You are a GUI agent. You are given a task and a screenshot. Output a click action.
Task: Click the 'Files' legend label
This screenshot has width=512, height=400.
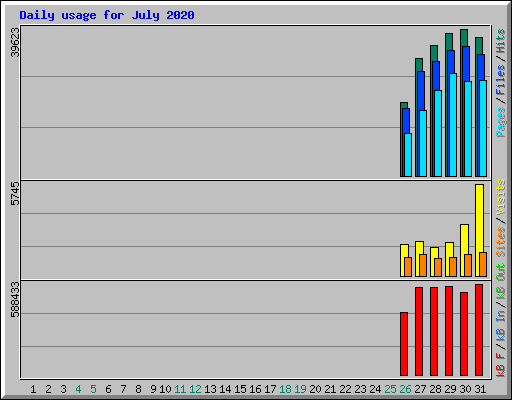click(501, 80)
